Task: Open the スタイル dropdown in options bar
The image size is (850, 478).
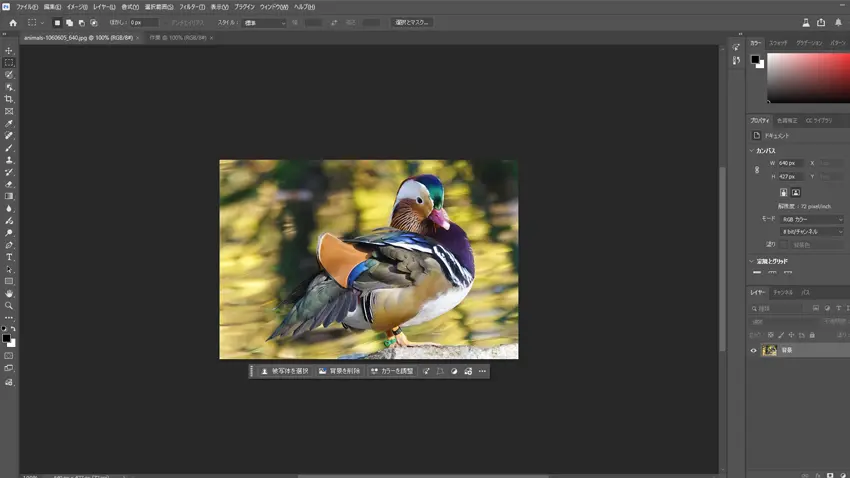Action: 266,23
